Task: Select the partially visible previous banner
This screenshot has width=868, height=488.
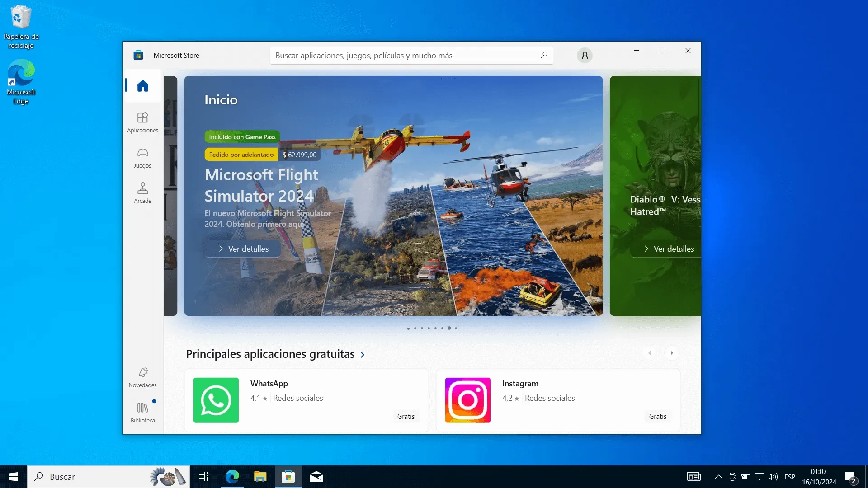Action: tap(170, 196)
